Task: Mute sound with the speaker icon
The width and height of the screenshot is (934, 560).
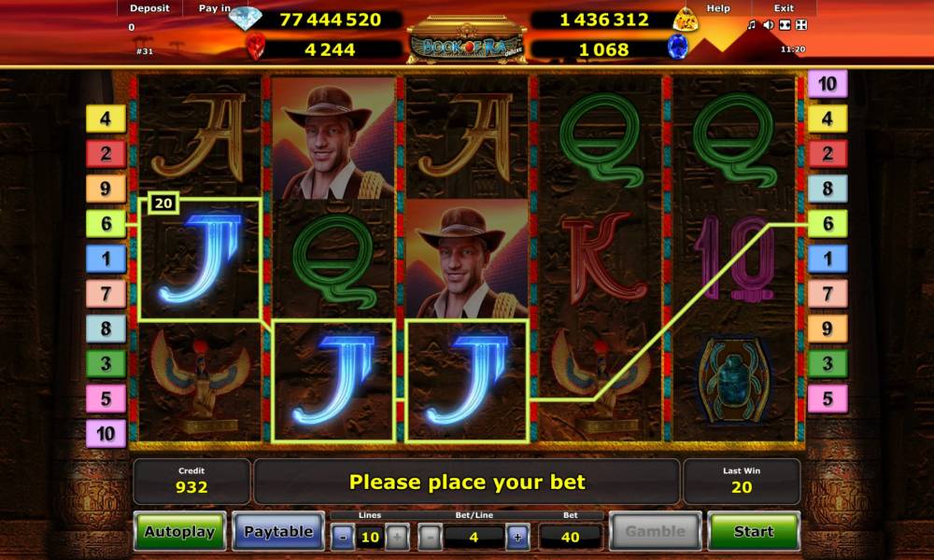Action: [769, 24]
